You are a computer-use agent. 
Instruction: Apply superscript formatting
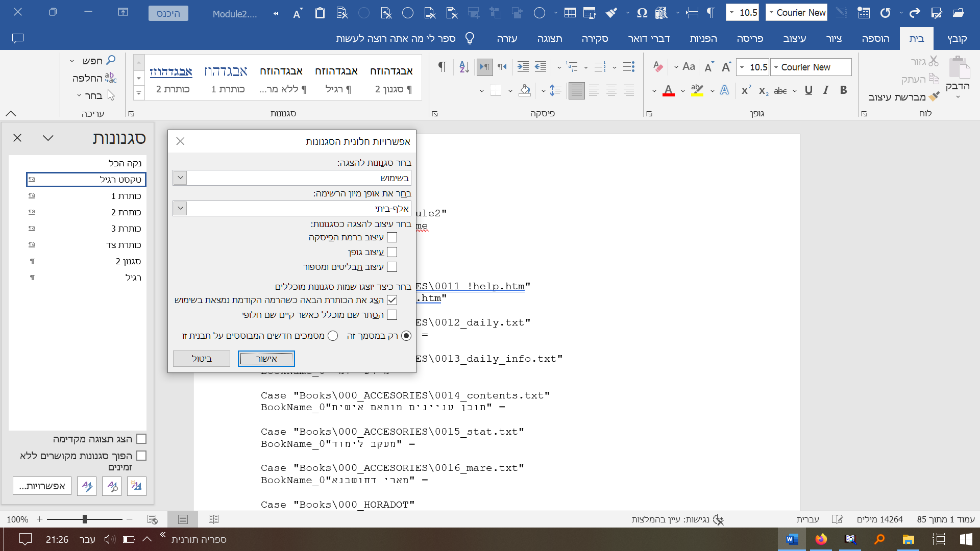tap(746, 90)
